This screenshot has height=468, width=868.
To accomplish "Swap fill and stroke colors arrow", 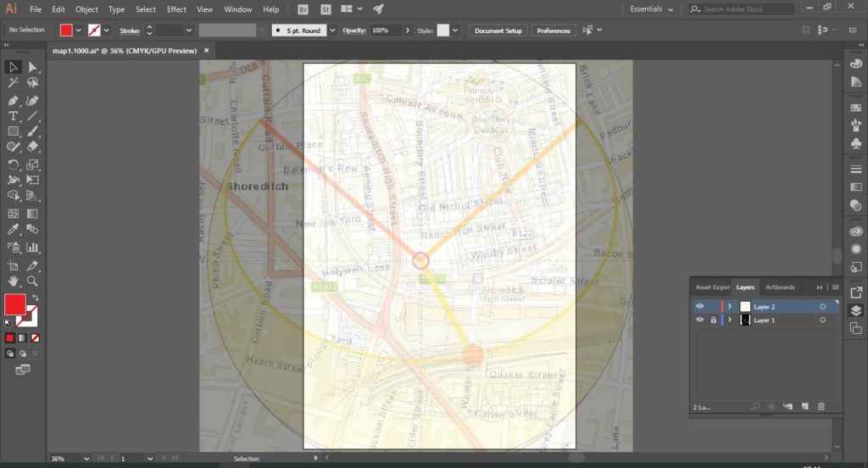I will [35, 298].
